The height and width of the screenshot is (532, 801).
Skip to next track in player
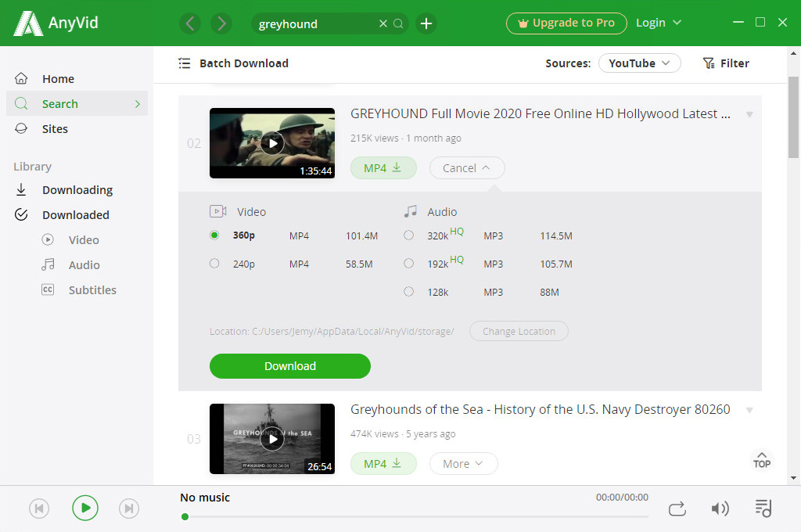point(129,509)
